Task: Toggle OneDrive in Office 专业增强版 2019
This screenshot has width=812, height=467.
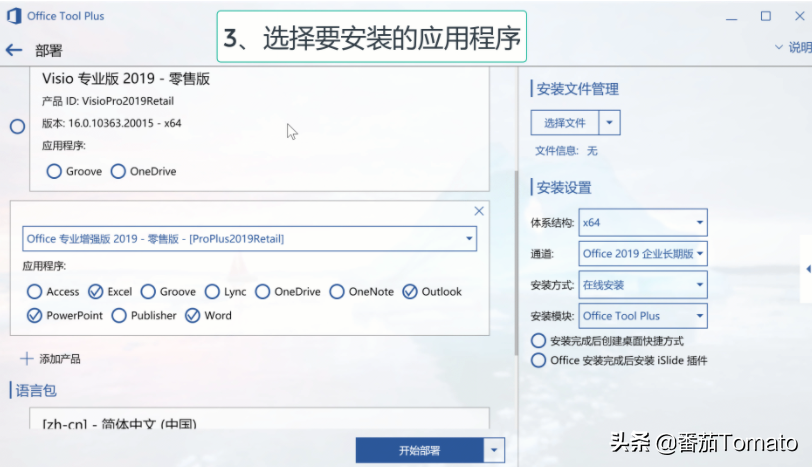Action: coord(263,291)
